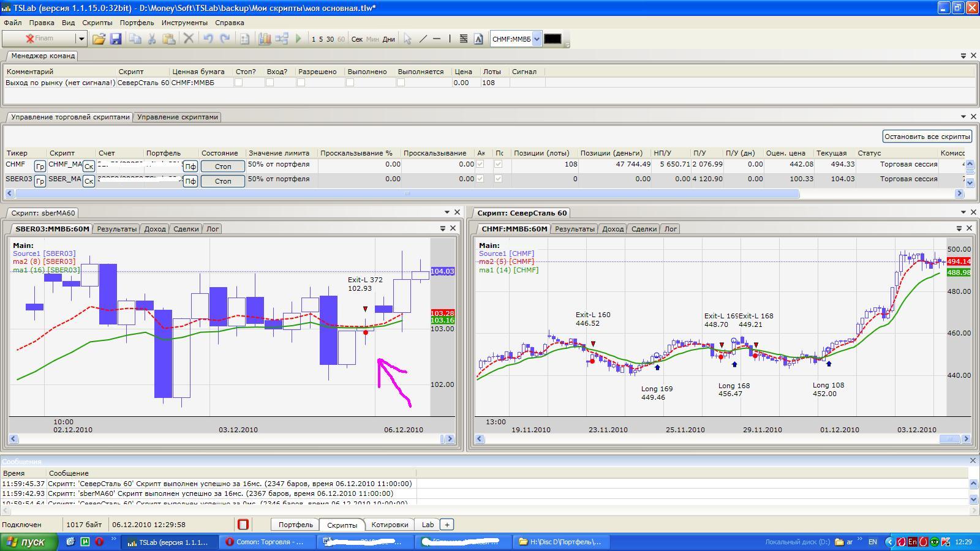Select the arrow cursor tool in toolbar
The height and width of the screenshot is (551, 980).
(407, 39)
